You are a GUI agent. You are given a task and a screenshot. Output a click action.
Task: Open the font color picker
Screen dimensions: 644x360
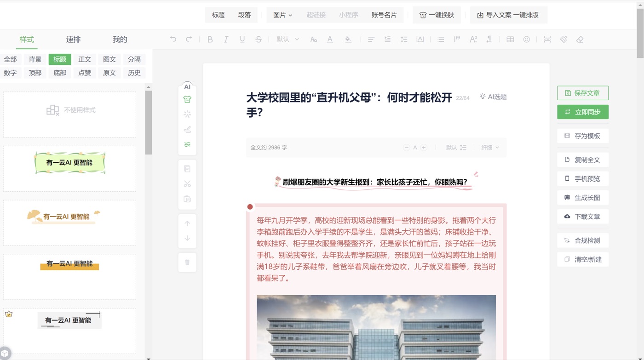pos(330,40)
